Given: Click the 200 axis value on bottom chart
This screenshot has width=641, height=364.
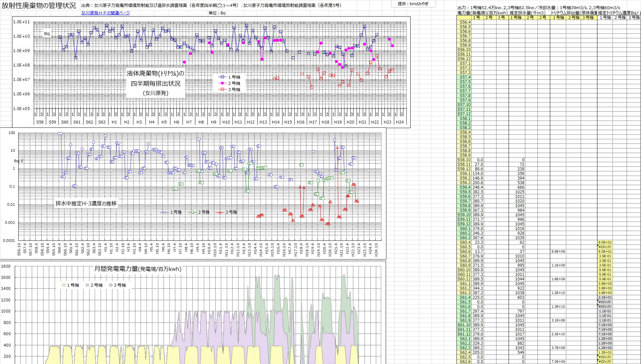Looking at the screenshot, I should click(x=7, y=356).
